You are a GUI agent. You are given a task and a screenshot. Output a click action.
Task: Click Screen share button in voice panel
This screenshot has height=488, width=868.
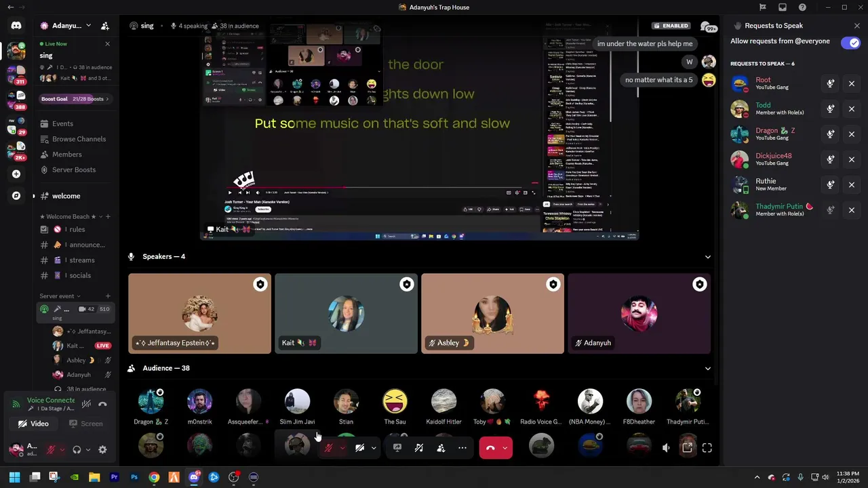pyautogui.click(x=86, y=424)
